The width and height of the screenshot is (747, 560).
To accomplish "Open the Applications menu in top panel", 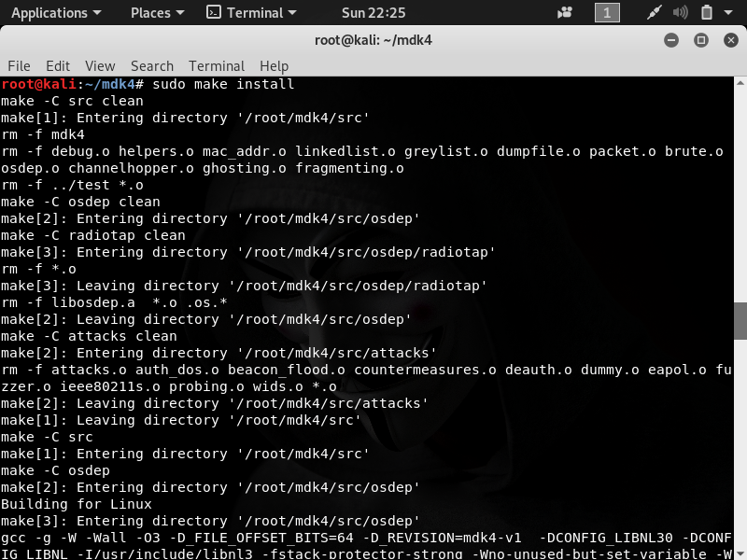I will [x=56, y=13].
